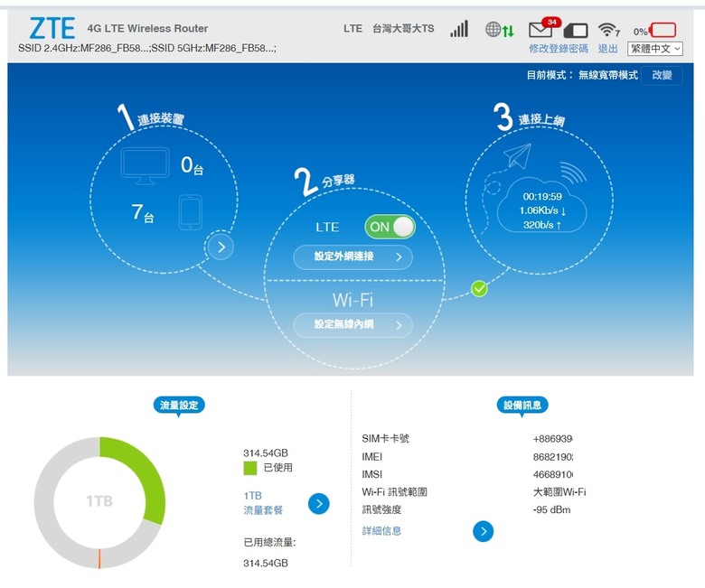Viewport: 705px width, 588px height.
Task: Click 改變 mode button
Action: coord(662,75)
